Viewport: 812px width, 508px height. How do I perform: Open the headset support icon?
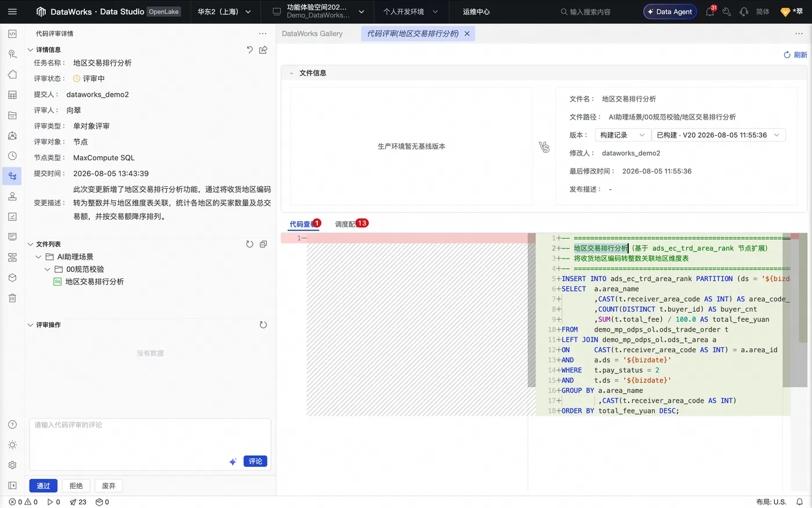pyautogui.click(x=744, y=12)
